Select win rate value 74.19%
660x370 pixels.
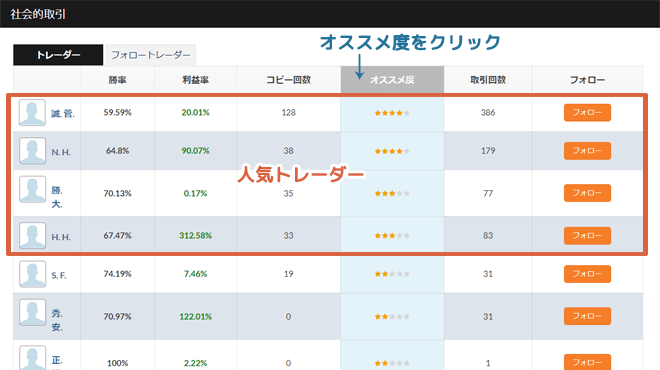click(117, 274)
